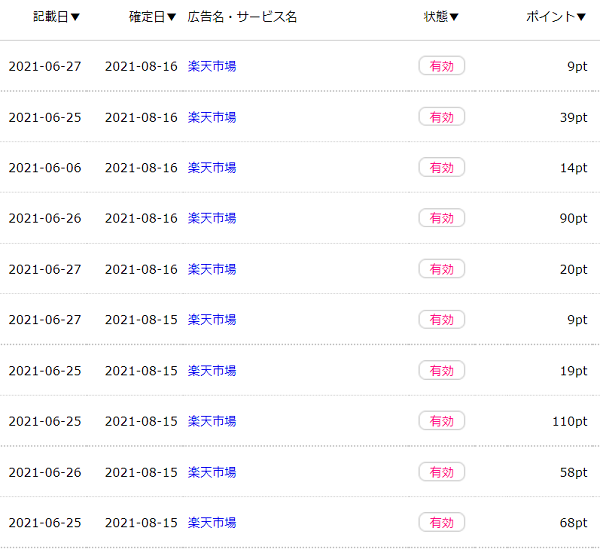The width and height of the screenshot is (600, 549).
Task: Click 有効 status badge in 68pt row
Action: [x=442, y=522]
